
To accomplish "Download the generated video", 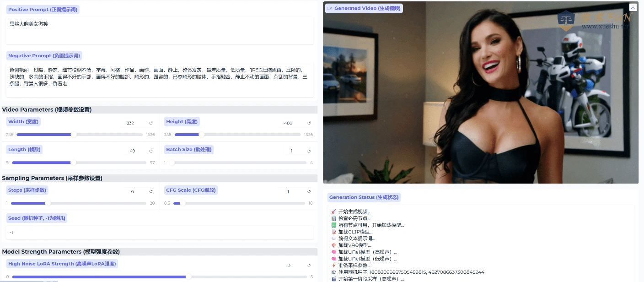I will tap(633, 7).
